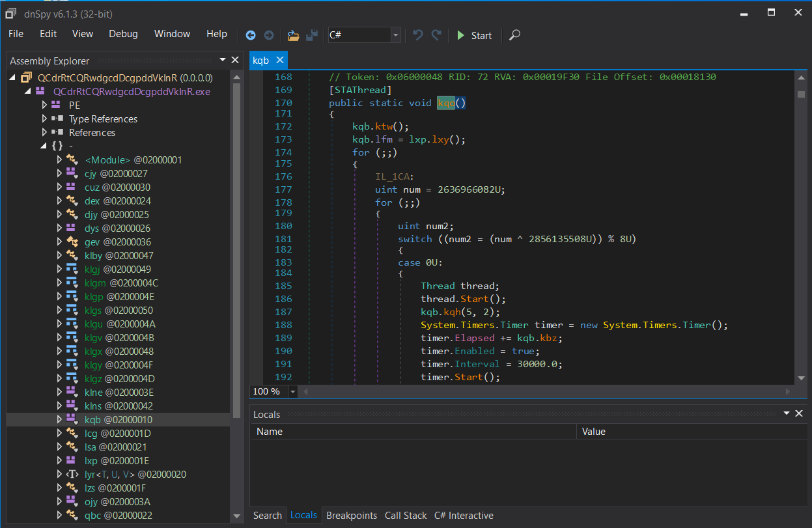Open search with the magnifier icon

514,35
